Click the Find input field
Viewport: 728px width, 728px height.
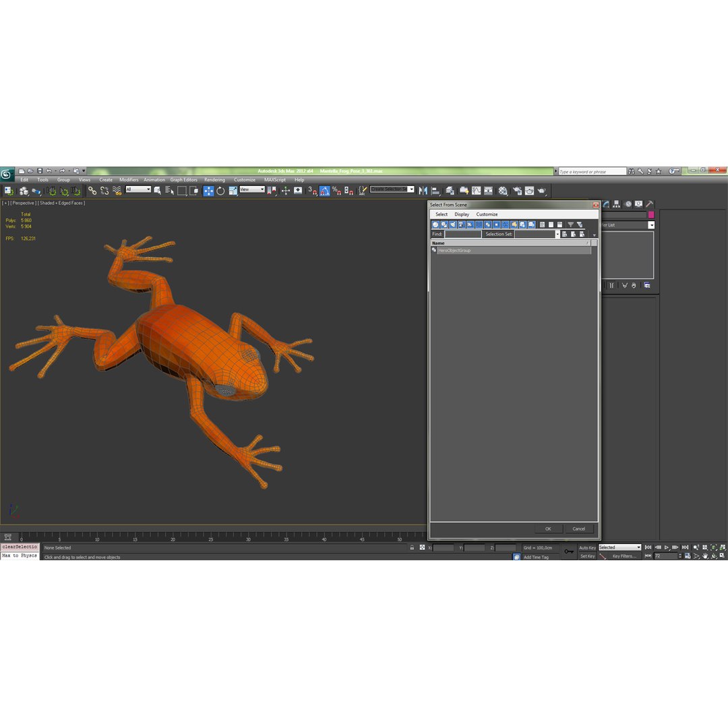coord(463,235)
